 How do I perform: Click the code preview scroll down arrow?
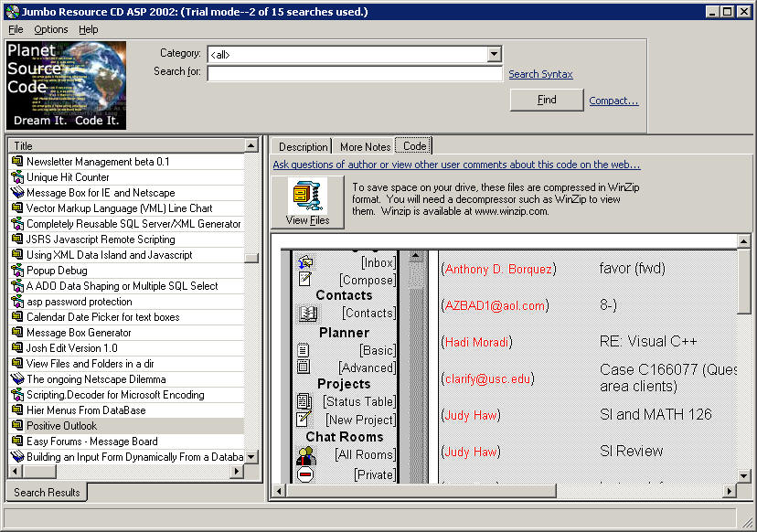click(x=743, y=476)
